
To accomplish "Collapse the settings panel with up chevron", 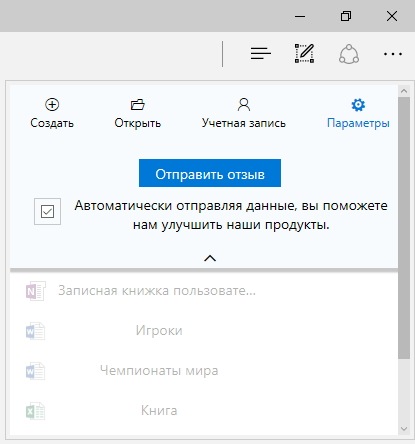I will point(210,258).
